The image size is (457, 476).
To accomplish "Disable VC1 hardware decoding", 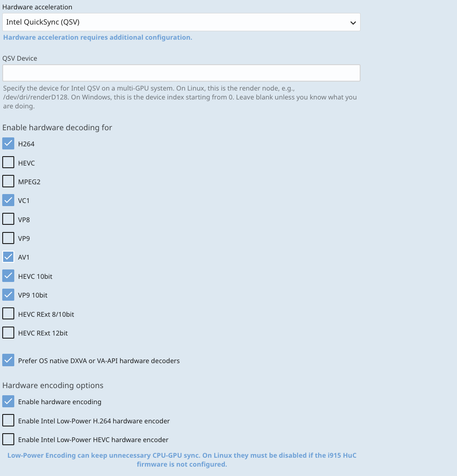I will (x=8, y=200).
